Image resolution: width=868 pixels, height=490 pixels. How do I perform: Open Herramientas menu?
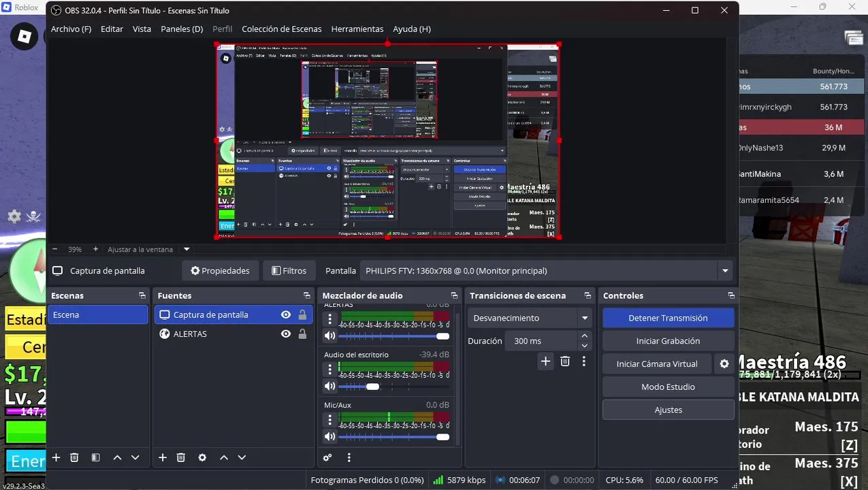(357, 29)
